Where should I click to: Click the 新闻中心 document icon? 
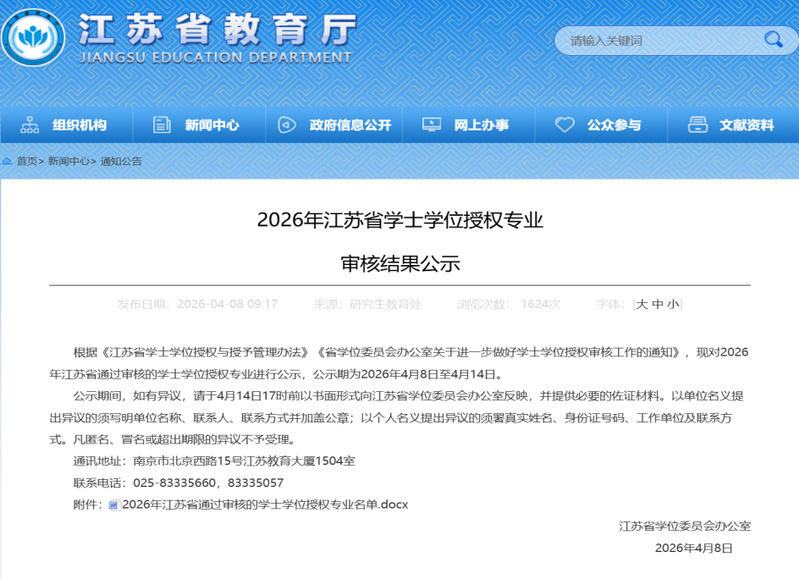click(161, 125)
